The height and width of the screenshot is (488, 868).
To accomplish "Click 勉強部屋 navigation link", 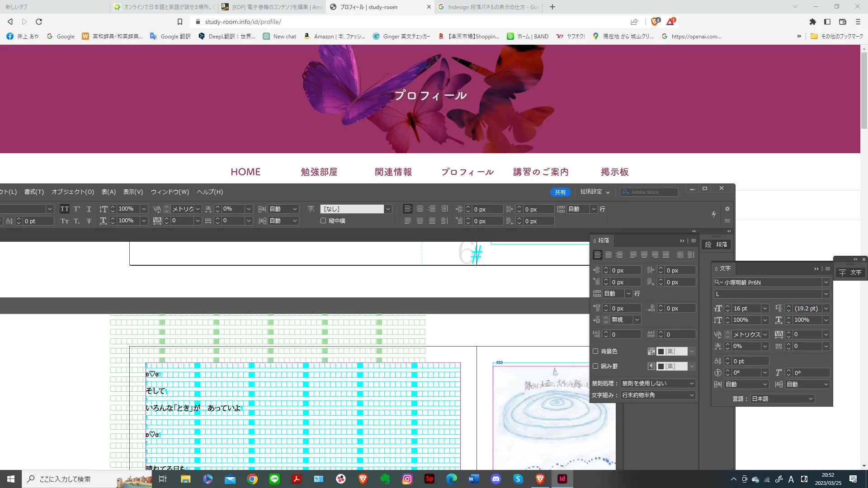I will (319, 172).
